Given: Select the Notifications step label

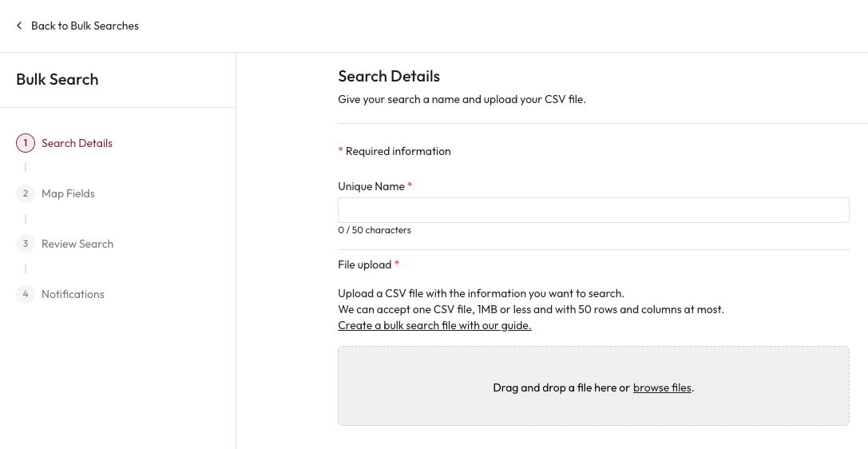Looking at the screenshot, I should pyautogui.click(x=73, y=294).
